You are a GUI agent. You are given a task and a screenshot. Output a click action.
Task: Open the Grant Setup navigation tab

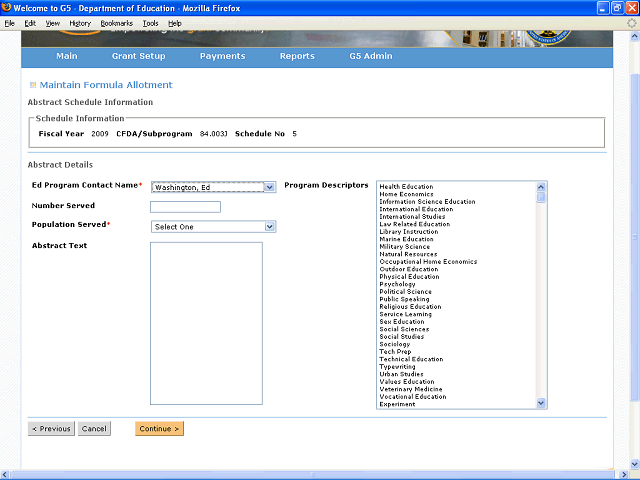click(138, 56)
